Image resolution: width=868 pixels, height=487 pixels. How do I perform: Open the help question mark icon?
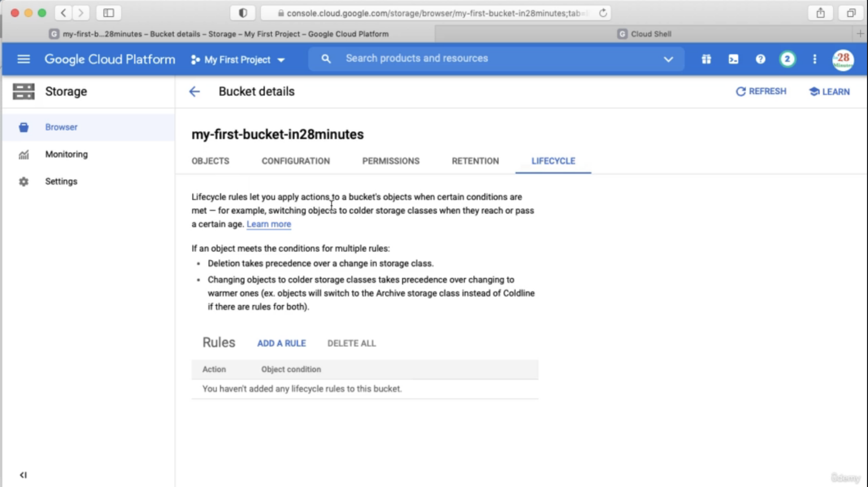[x=760, y=59]
